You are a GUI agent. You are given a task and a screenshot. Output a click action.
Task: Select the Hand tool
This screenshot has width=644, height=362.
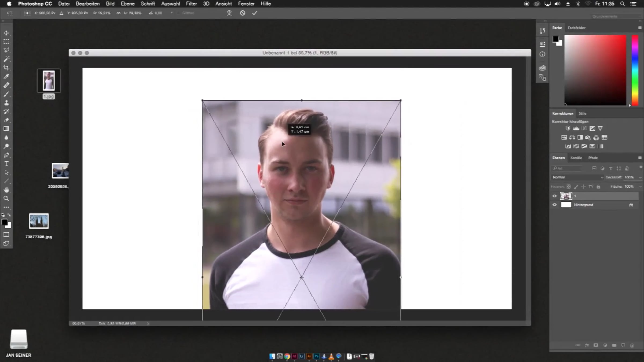point(6,190)
